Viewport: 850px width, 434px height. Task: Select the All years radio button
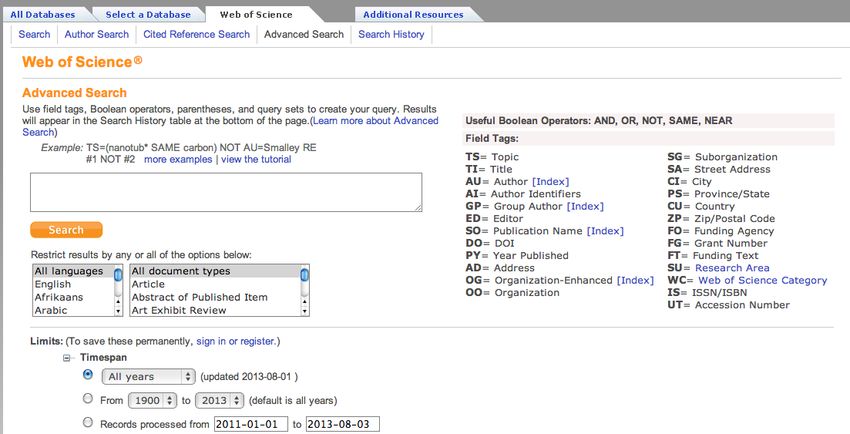click(87, 374)
